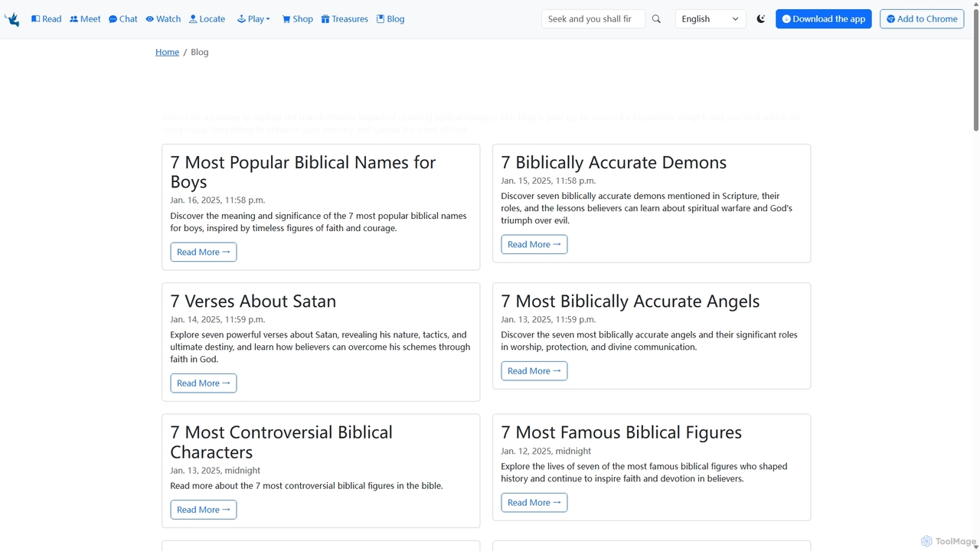Click Add to Chrome button

click(x=922, y=19)
